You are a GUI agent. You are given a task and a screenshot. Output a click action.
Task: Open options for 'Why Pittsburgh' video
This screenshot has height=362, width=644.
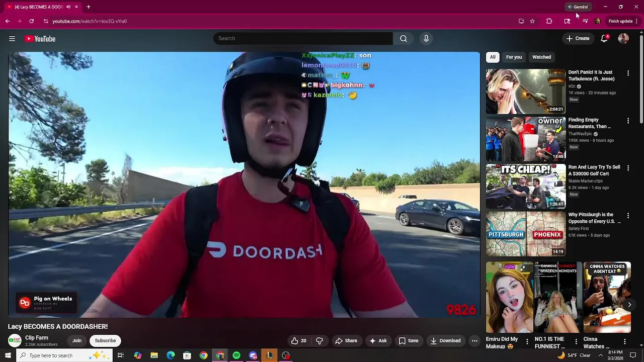[x=628, y=216]
